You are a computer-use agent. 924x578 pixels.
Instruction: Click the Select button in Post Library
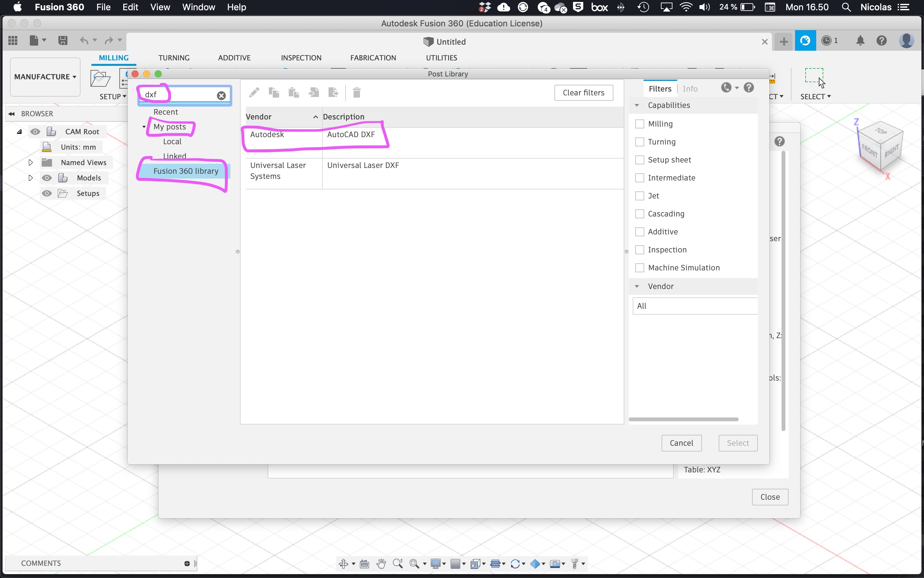pos(738,443)
